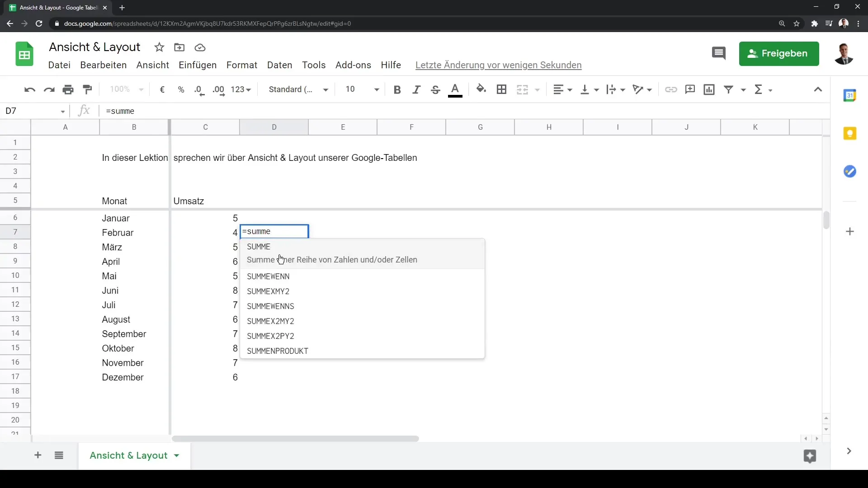Select SUMMENPRODUKT function suggestion
868x488 pixels.
(x=362, y=351)
